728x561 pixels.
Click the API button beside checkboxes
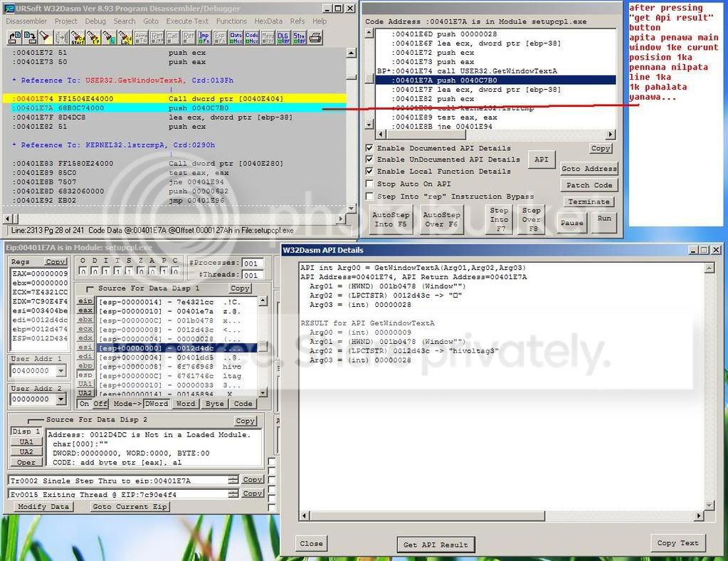tap(542, 159)
